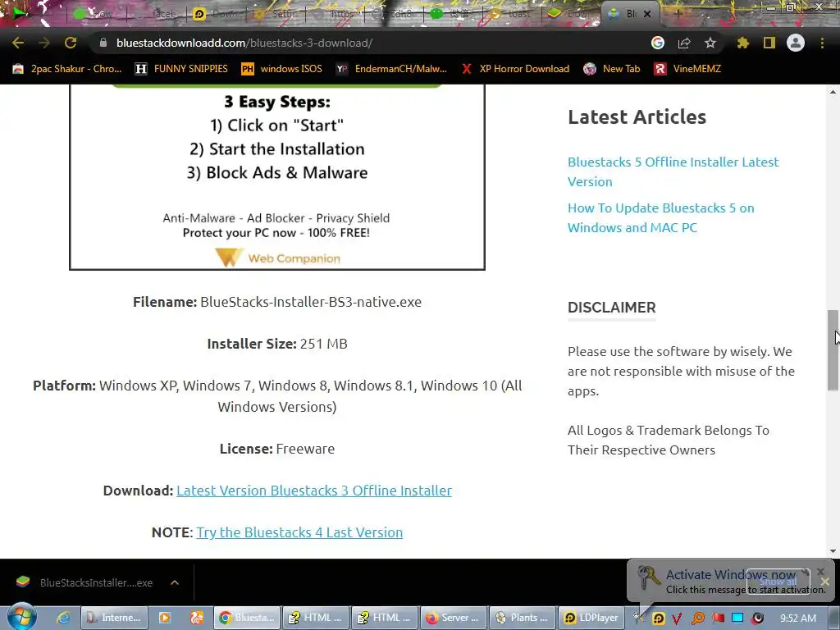Image resolution: width=840 pixels, height=630 pixels.
Task: Toggle the browser side panel
Action: click(x=769, y=43)
